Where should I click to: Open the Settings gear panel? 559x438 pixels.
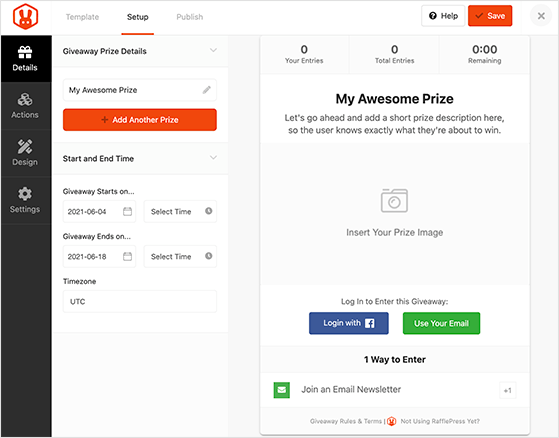tap(26, 200)
